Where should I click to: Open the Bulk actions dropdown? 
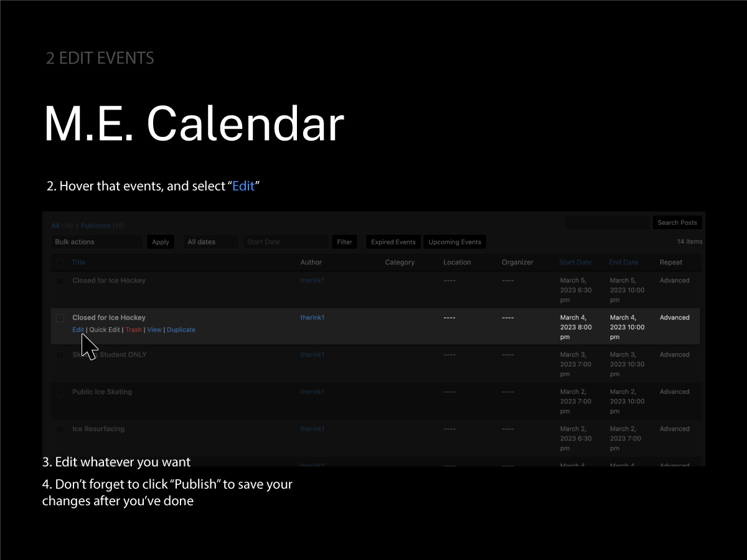click(97, 242)
